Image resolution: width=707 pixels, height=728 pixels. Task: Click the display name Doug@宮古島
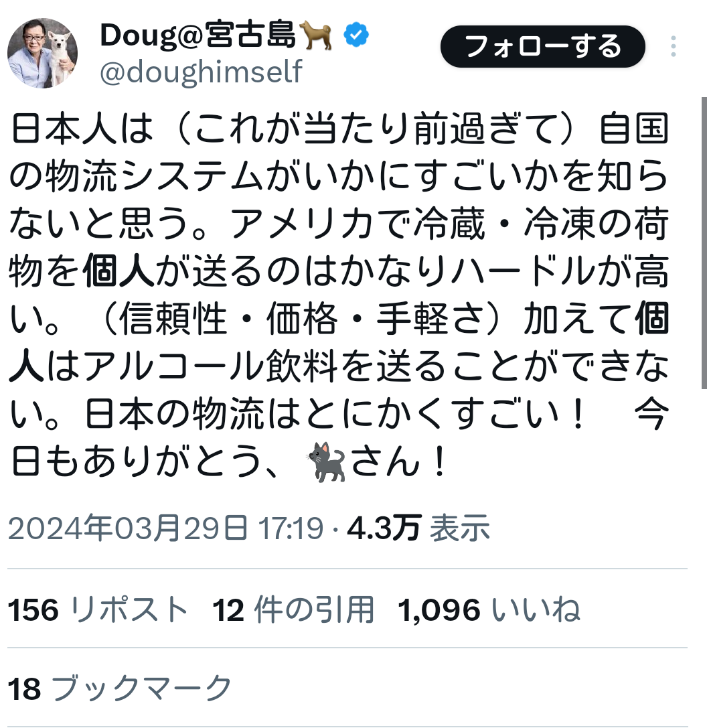[x=198, y=35]
